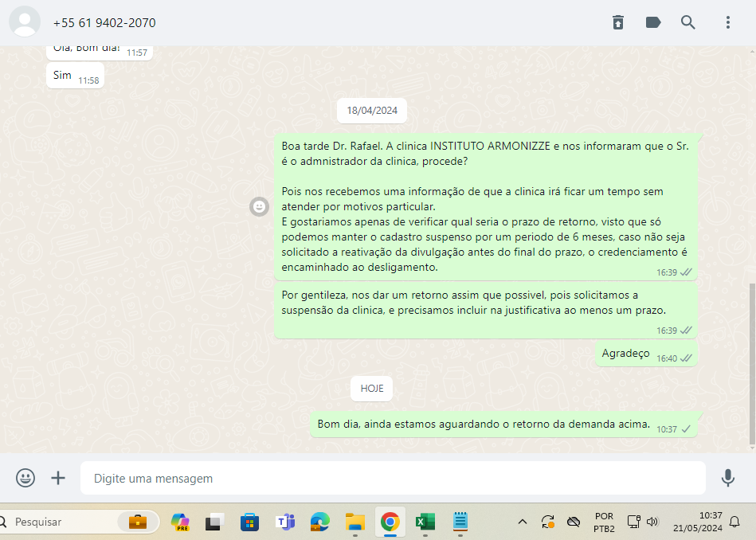Search within the conversation

[x=688, y=22]
